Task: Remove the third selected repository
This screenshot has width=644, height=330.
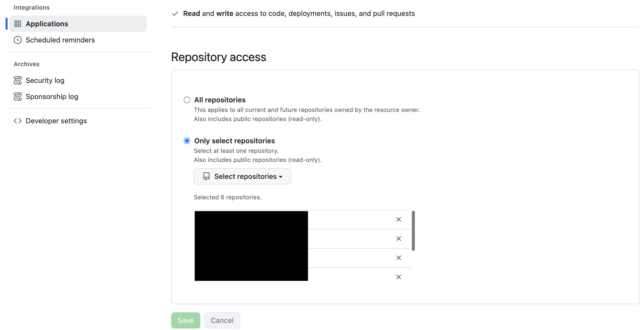Action: pos(399,258)
